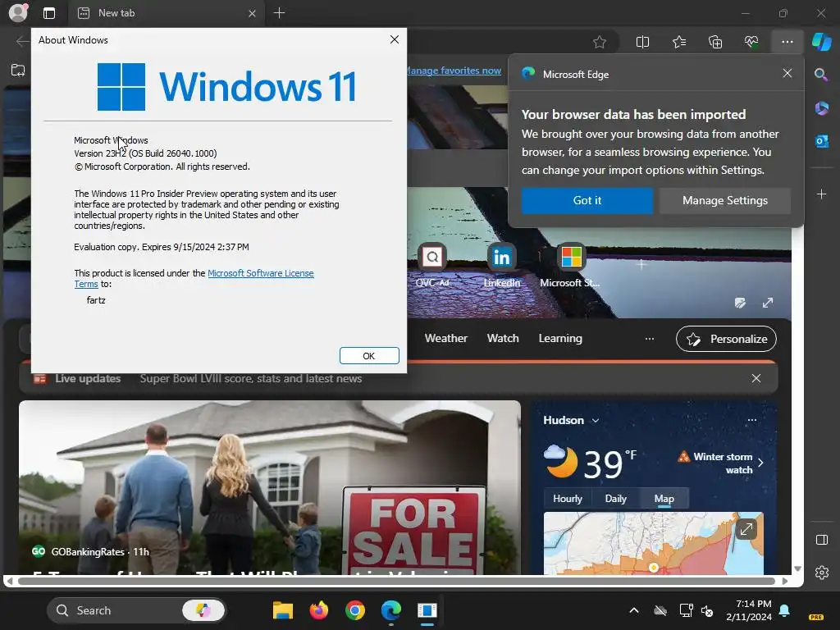Show hidden system tray icons
Viewport: 840px width, 630px height.
634,610
